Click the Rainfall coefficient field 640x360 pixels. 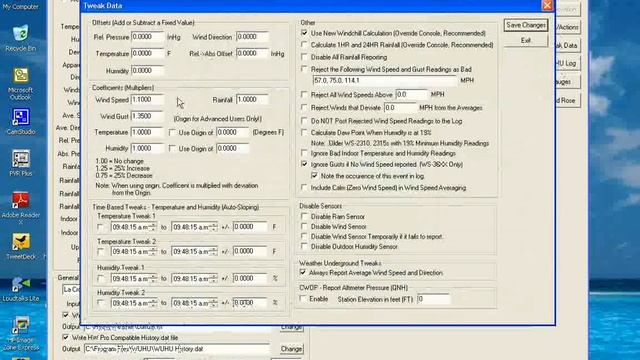coord(252,100)
